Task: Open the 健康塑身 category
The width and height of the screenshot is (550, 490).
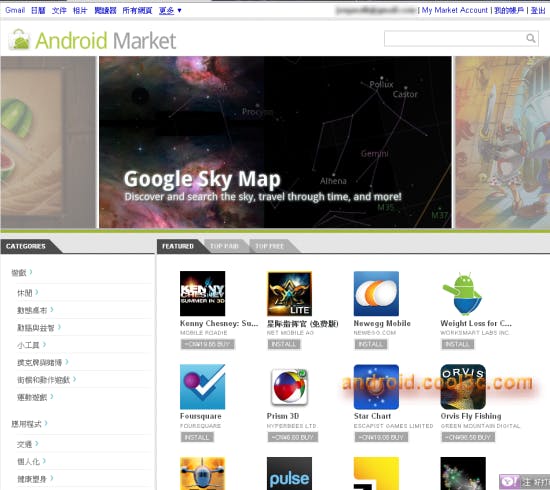Action: pos(32,479)
